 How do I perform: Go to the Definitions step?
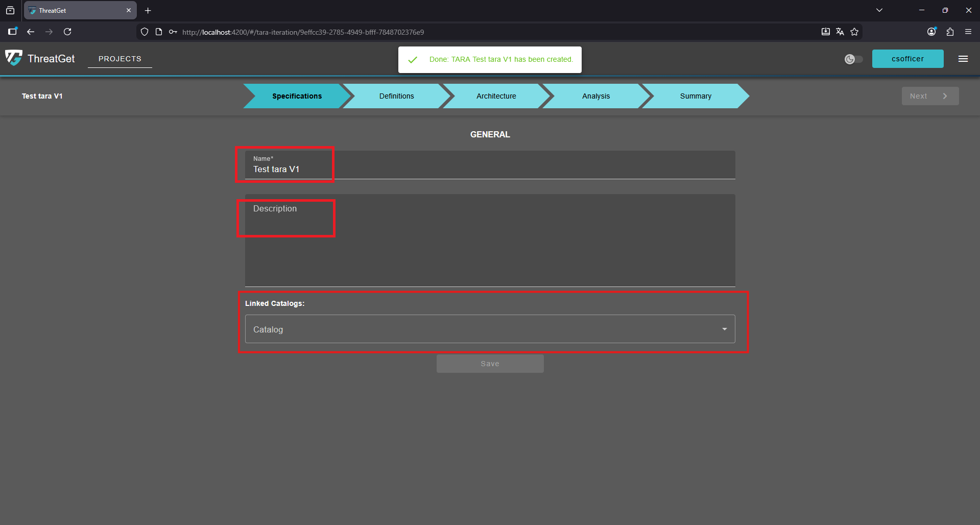[396, 96]
